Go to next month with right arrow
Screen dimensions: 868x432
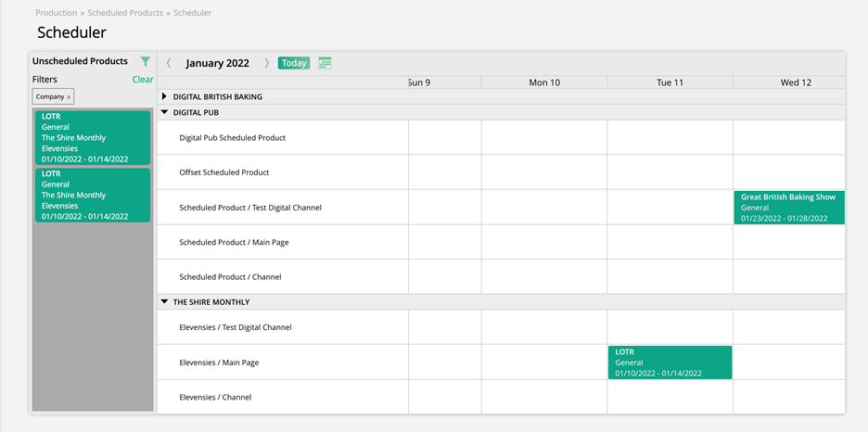tap(267, 63)
